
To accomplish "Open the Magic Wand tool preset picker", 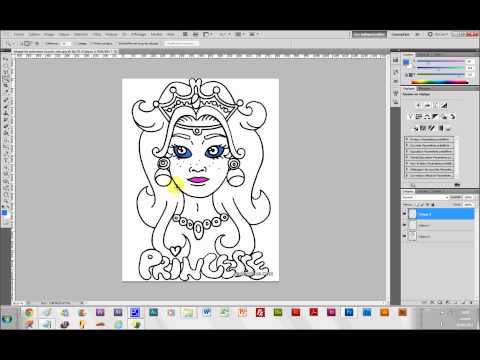I will pyautogui.click(x=11, y=43).
